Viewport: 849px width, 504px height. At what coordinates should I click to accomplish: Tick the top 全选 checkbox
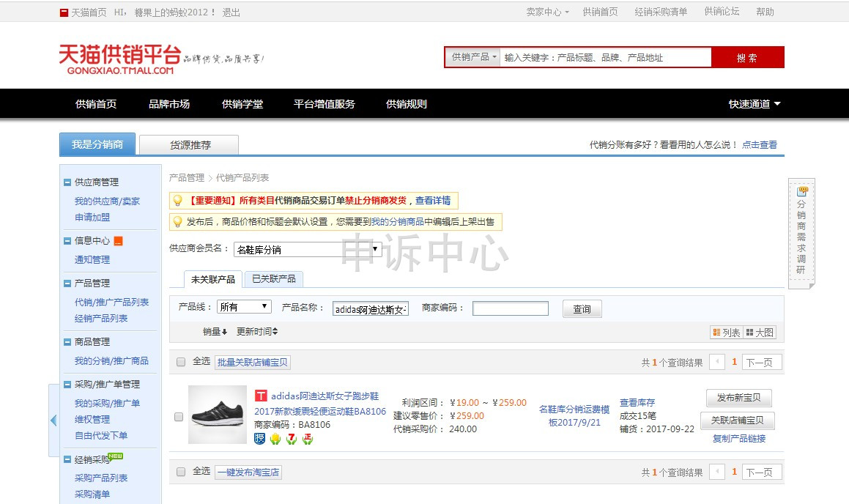tap(181, 362)
